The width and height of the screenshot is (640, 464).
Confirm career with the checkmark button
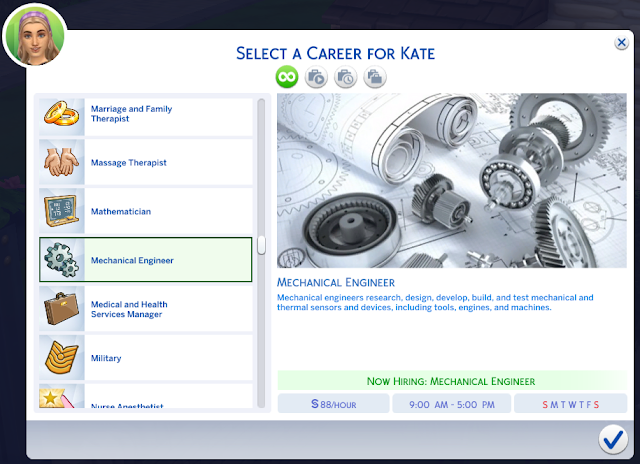point(613,440)
